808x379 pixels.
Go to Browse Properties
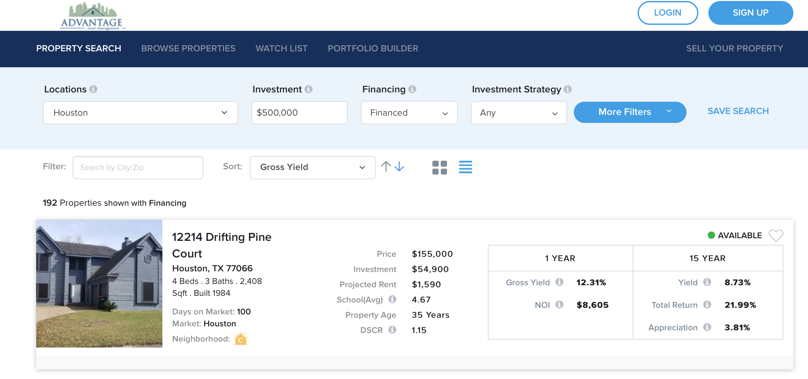188,48
